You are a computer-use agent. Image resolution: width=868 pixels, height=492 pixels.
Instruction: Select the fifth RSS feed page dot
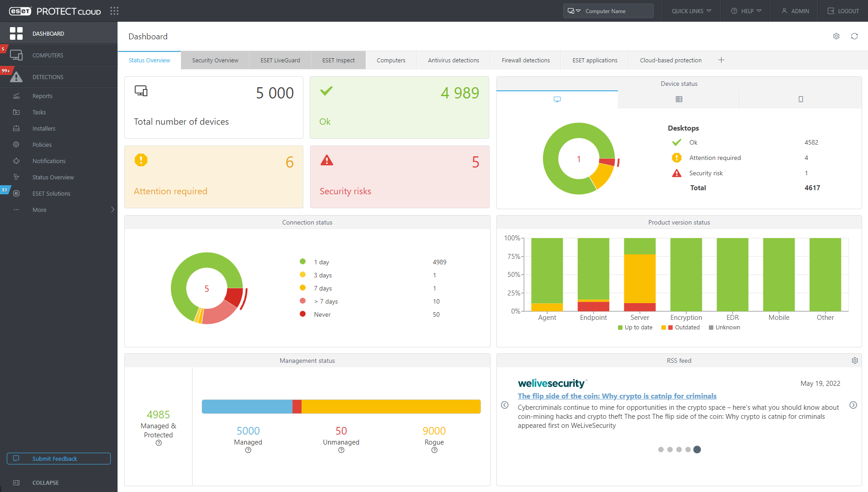(x=697, y=449)
